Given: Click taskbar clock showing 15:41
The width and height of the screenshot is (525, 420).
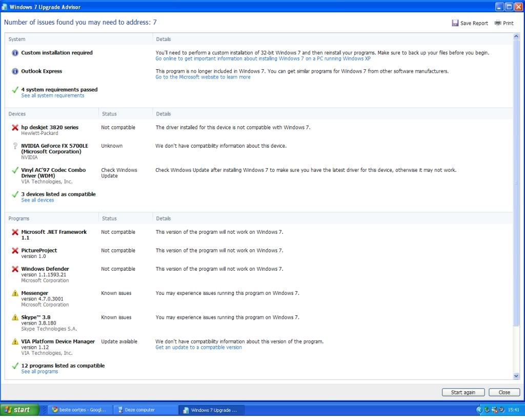Looking at the screenshot, I should [513, 410].
